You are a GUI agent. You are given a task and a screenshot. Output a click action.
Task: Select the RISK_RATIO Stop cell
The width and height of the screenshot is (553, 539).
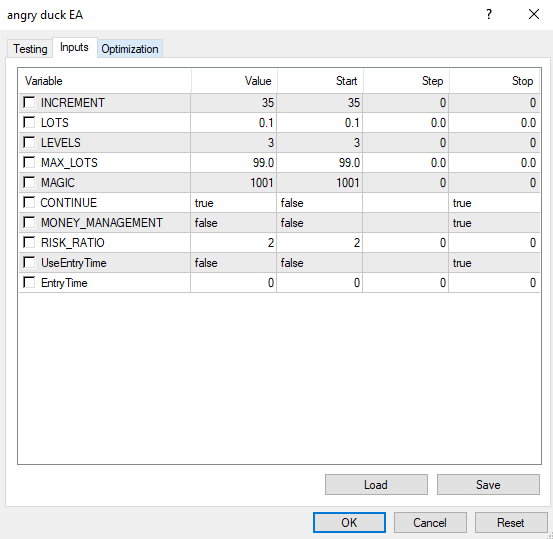coord(494,242)
